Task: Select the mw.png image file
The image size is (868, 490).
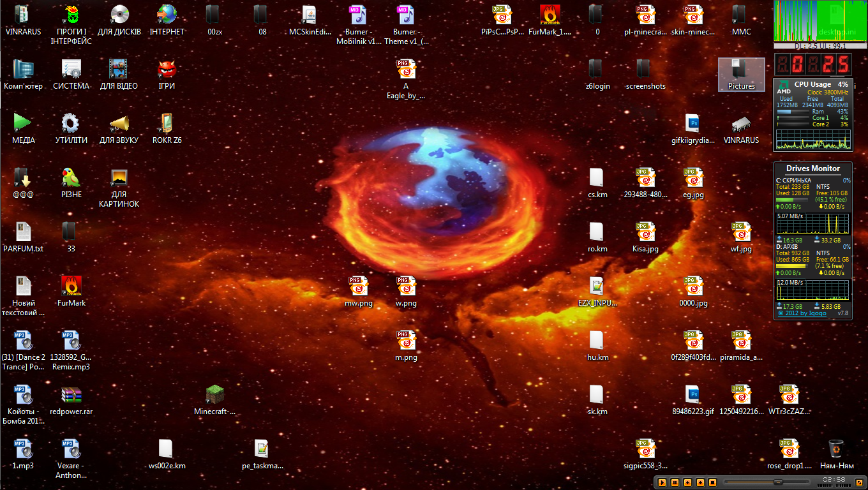Action: 358,292
